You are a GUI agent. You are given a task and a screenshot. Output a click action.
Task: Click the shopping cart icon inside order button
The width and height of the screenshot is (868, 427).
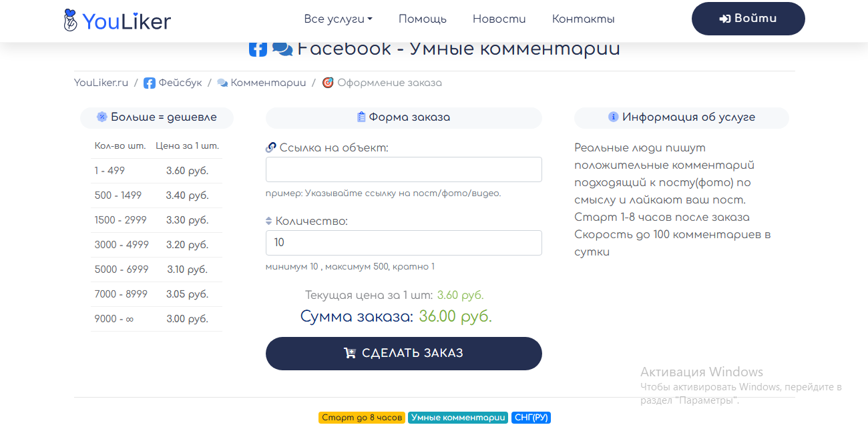(x=350, y=353)
